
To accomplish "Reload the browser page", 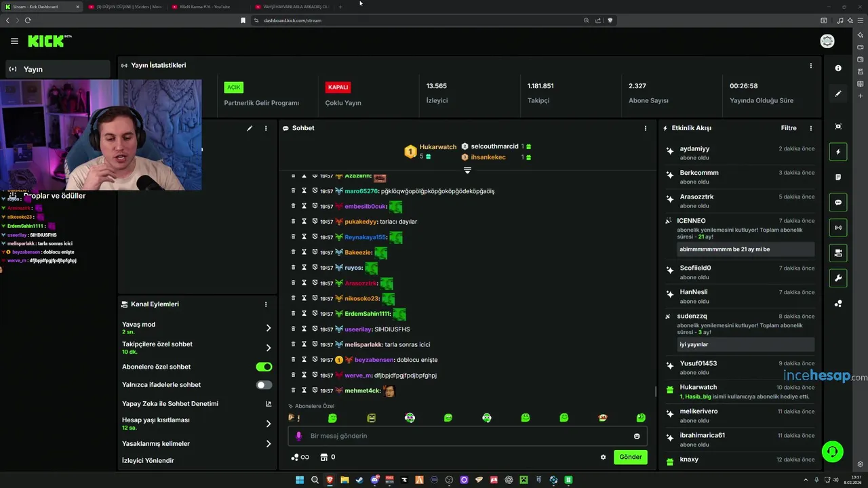I will point(28,20).
